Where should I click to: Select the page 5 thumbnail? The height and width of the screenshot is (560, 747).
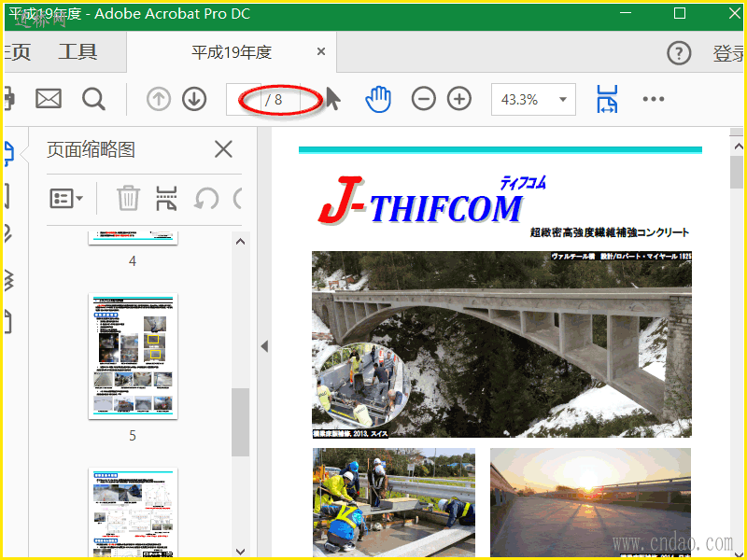[133, 357]
